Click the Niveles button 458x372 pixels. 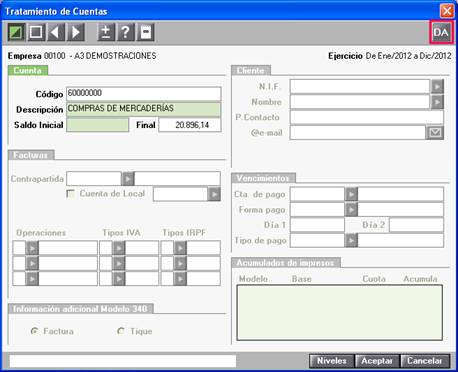[x=331, y=361]
